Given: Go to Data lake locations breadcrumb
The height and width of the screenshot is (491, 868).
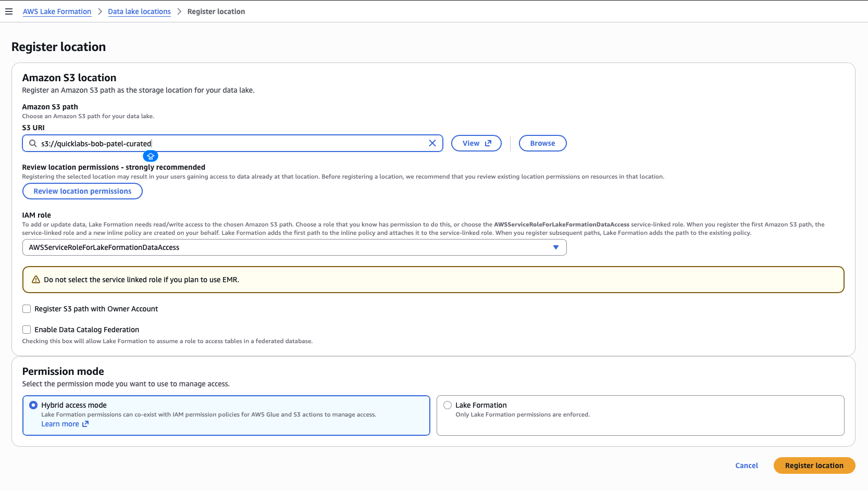Looking at the screenshot, I should [x=139, y=11].
